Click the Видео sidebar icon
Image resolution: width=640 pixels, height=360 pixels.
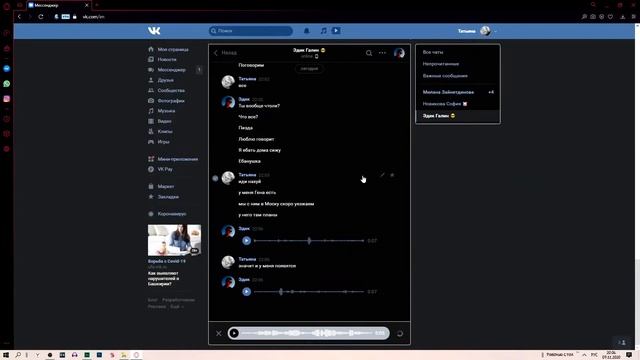point(151,121)
